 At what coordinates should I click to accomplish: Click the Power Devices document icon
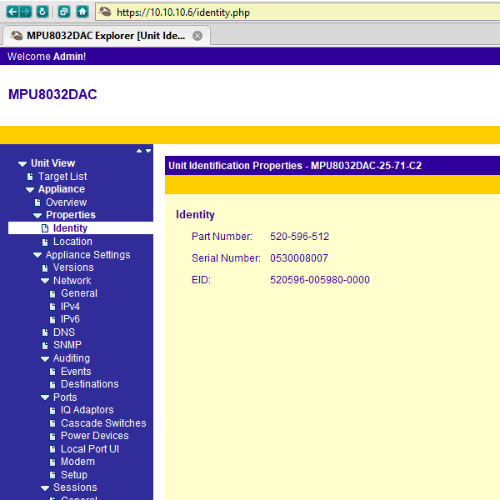click(53, 436)
